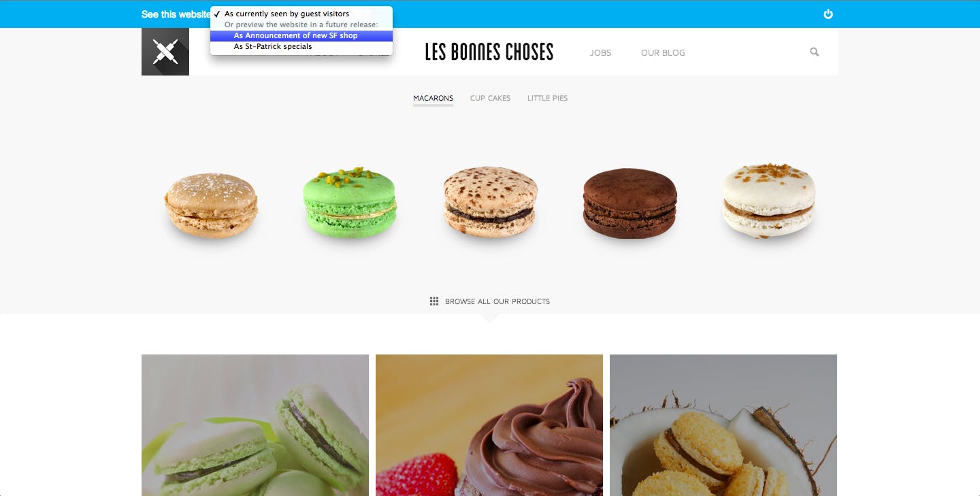Click the Les Bonnes Choses title
This screenshot has width=980, height=496.
[x=489, y=52]
